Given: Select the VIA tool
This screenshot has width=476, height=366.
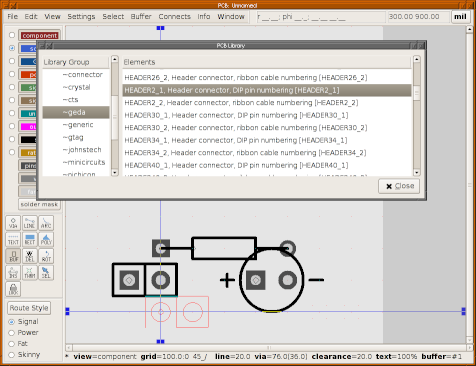Looking at the screenshot, I should (x=13, y=223).
